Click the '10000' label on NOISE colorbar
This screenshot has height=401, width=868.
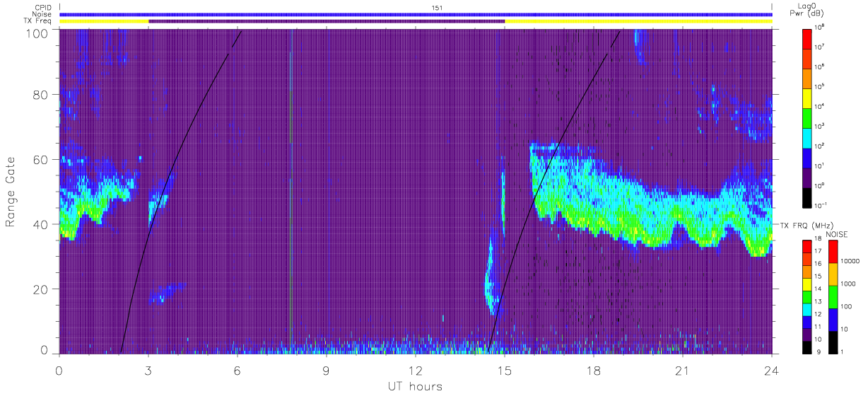850,262
